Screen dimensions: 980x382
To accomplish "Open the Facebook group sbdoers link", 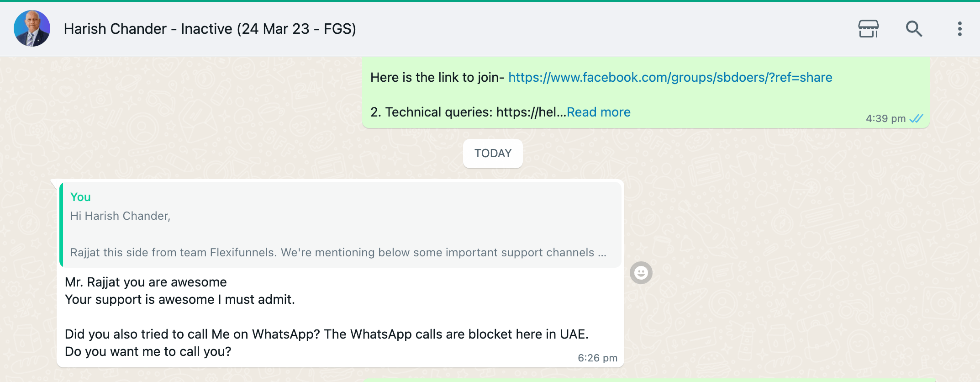I will click(670, 78).
